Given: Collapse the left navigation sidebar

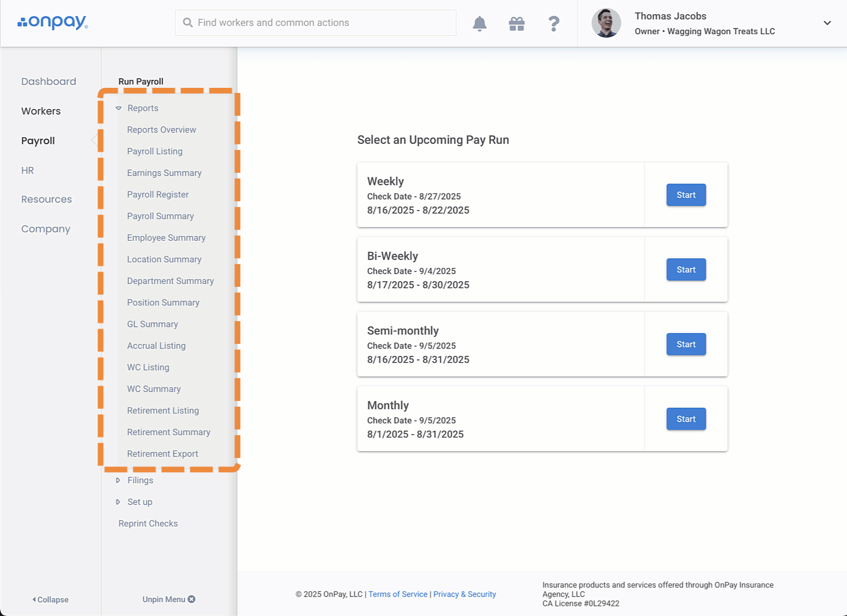Looking at the screenshot, I should 50,599.
